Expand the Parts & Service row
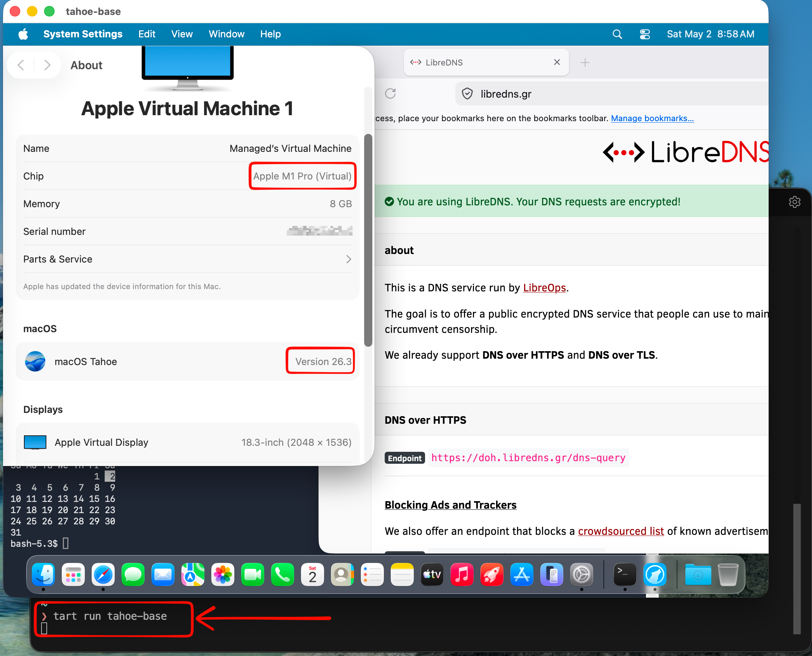This screenshot has width=812, height=656. 188,259
